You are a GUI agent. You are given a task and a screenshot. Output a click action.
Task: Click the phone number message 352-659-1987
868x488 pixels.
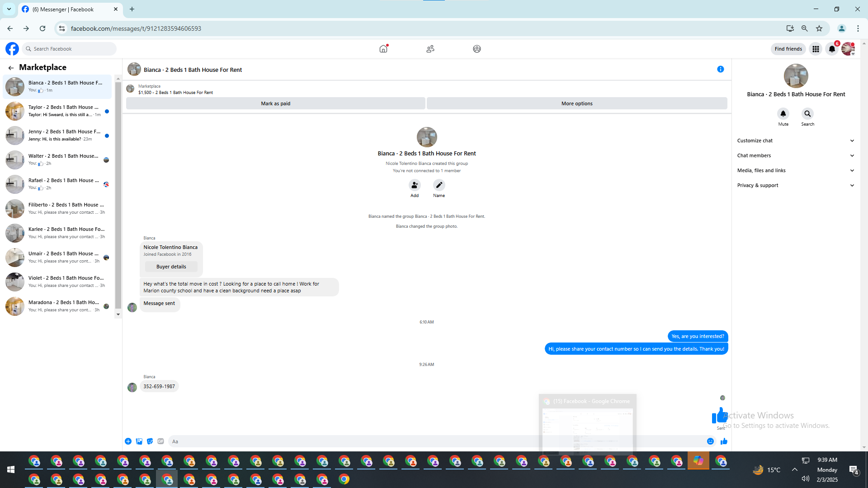point(159,387)
